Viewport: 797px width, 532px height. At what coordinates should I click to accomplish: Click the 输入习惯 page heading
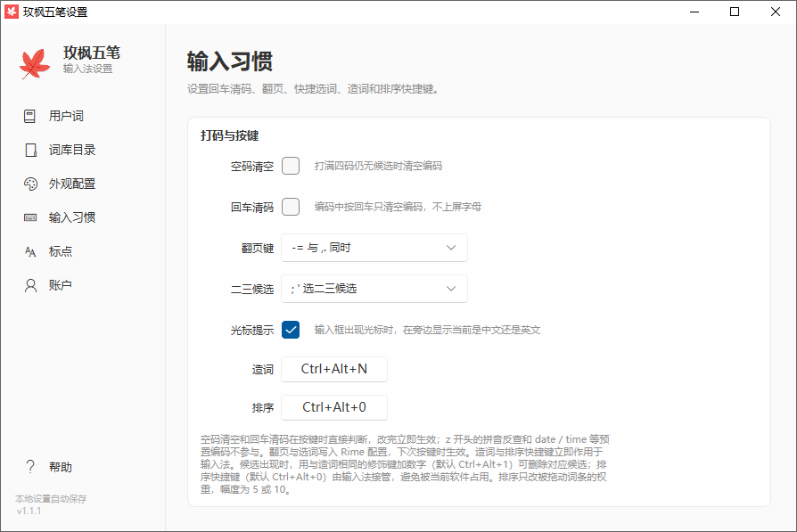pos(230,61)
